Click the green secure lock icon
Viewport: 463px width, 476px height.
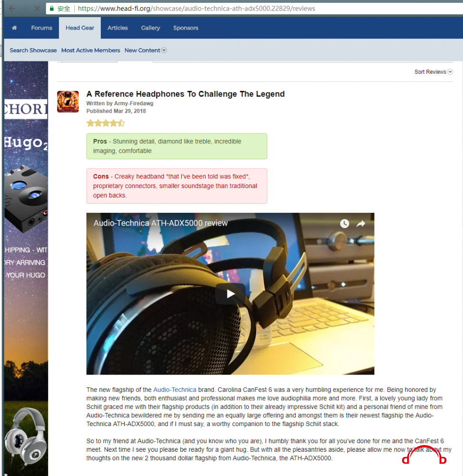click(x=52, y=9)
